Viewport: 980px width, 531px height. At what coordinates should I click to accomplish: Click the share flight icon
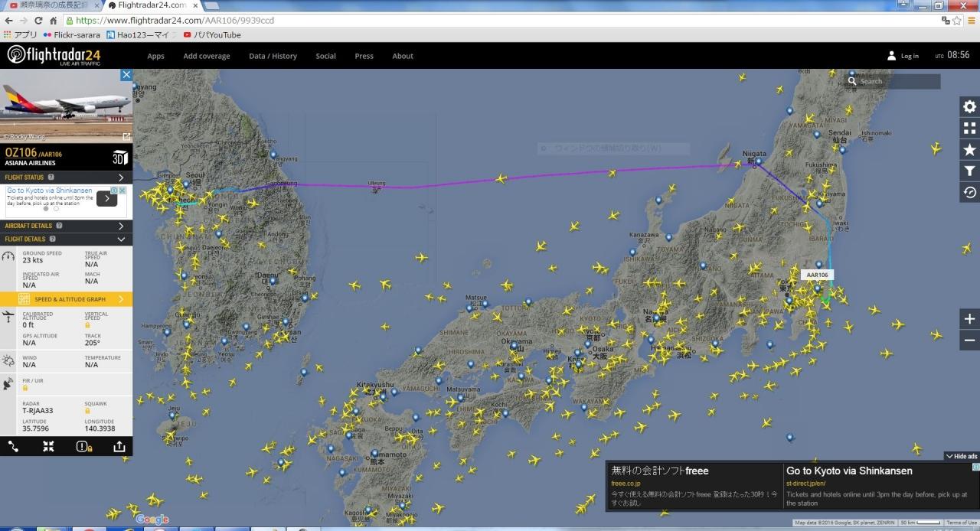tap(119, 447)
